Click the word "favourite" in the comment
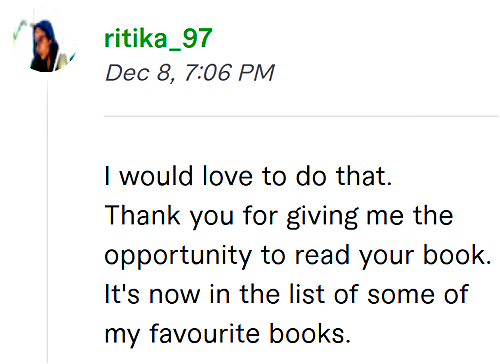 (204, 333)
